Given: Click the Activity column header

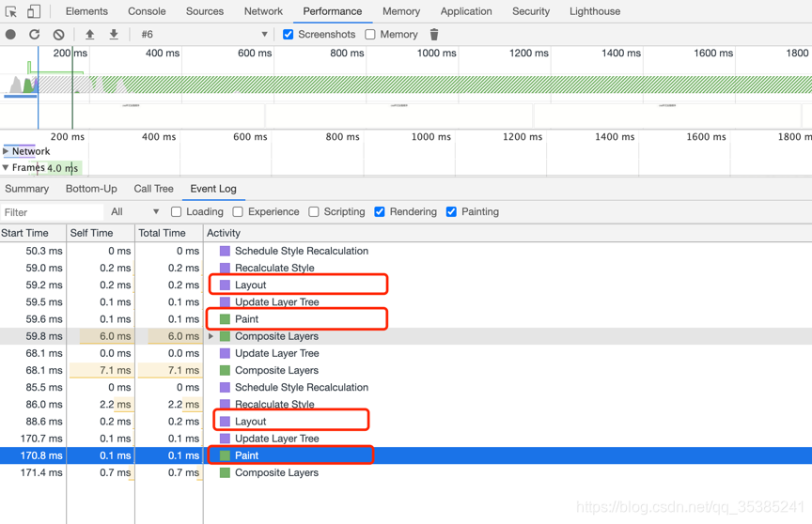Looking at the screenshot, I should pos(507,233).
